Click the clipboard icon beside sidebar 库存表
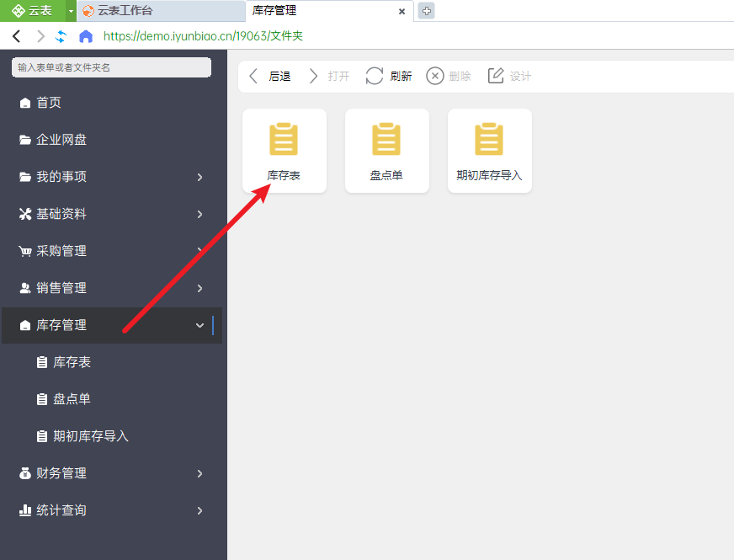 click(x=42, y=362)
